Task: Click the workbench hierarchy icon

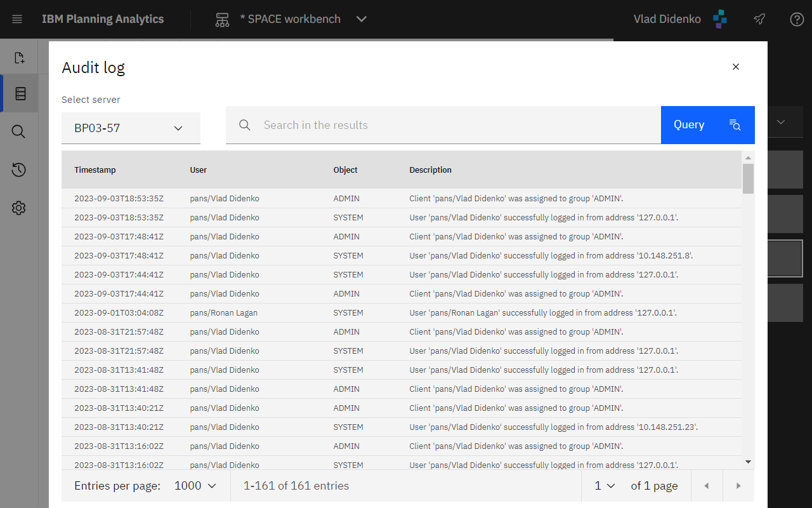Action: coord(222,20)
